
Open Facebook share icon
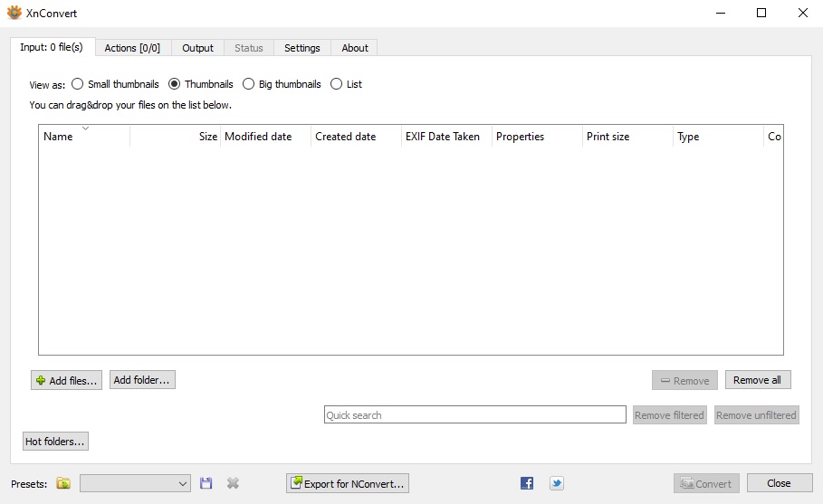click(x=527, y=483)
